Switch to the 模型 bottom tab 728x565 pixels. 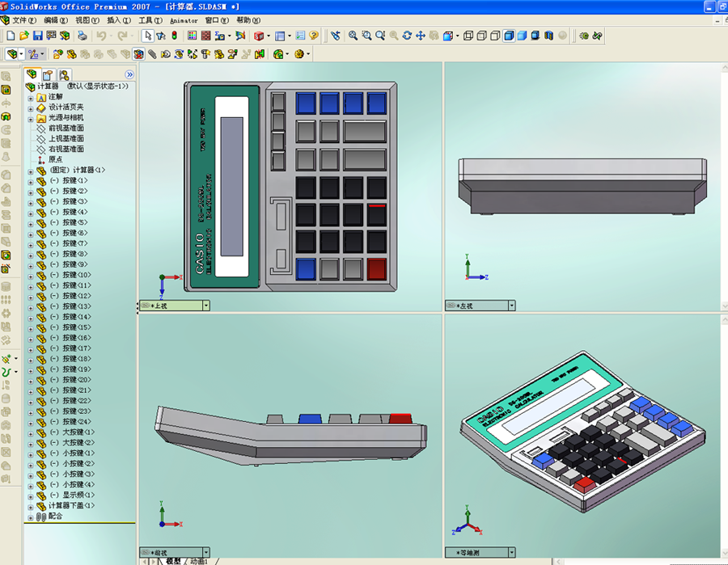click(173, 561)
